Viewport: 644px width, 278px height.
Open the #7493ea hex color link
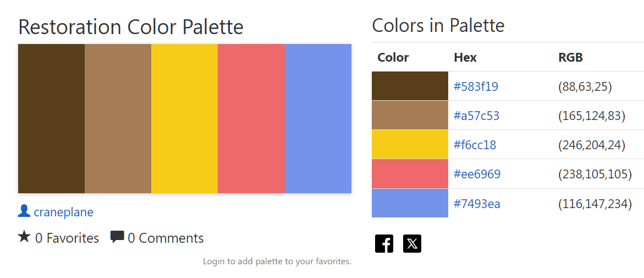pyautogui.click(x=477, y=204)
